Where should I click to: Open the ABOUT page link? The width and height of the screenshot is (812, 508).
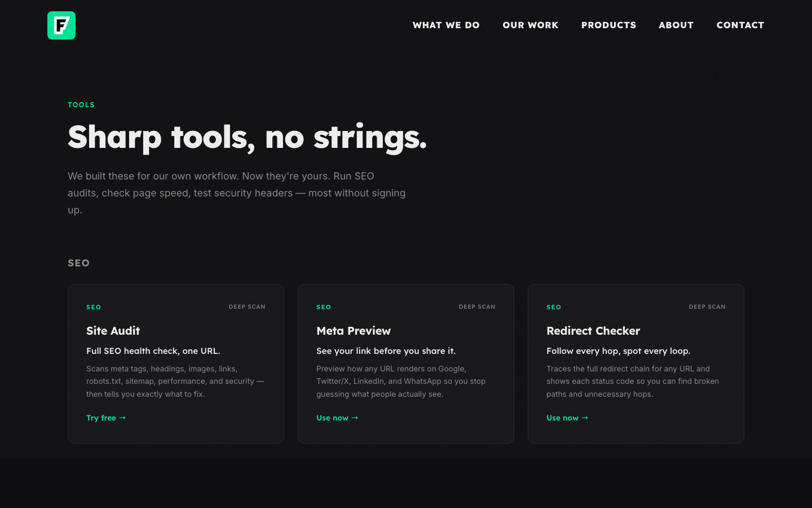[x=676, y=25]
